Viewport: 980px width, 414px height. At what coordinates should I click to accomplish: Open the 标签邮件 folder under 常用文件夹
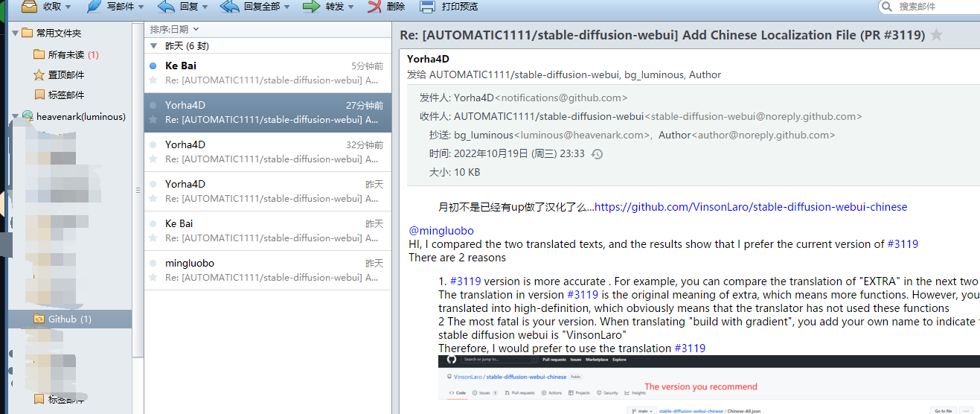59,95
